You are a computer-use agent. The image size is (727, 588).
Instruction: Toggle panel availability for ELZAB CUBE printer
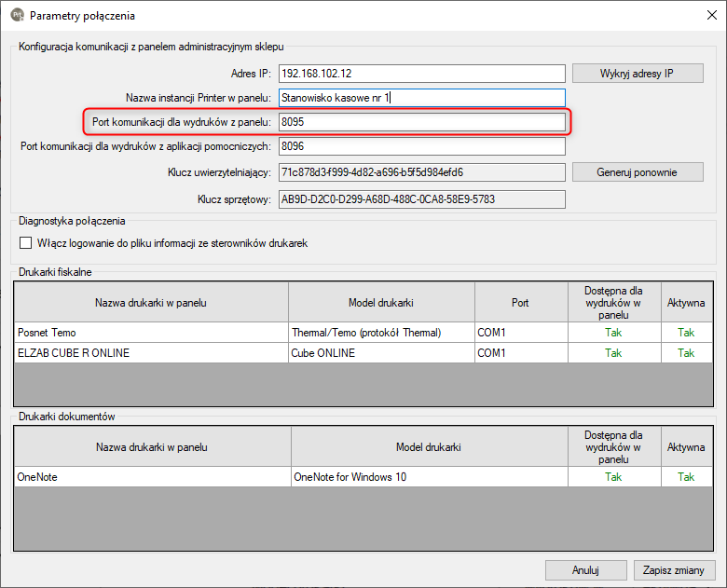coord(613,353)
